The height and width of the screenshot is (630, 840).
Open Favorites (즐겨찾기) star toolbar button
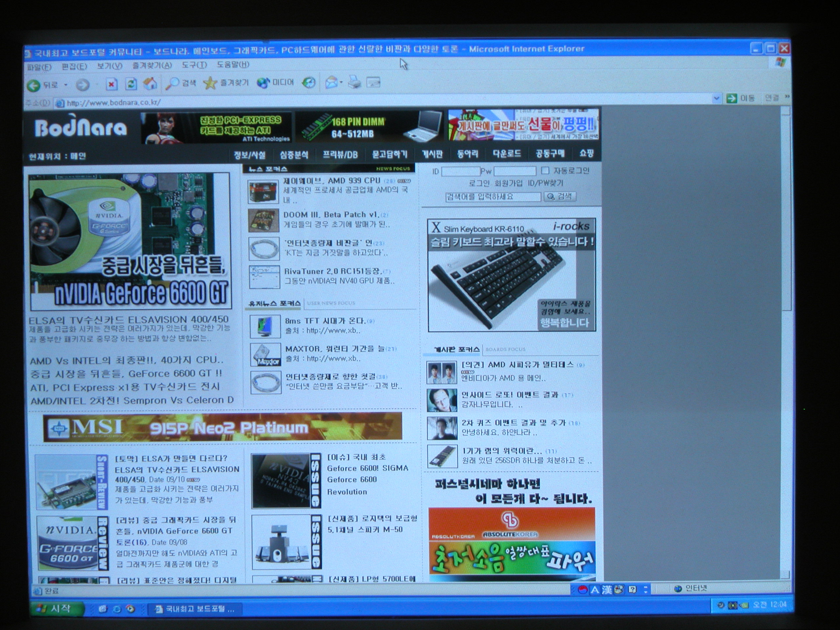225,82
